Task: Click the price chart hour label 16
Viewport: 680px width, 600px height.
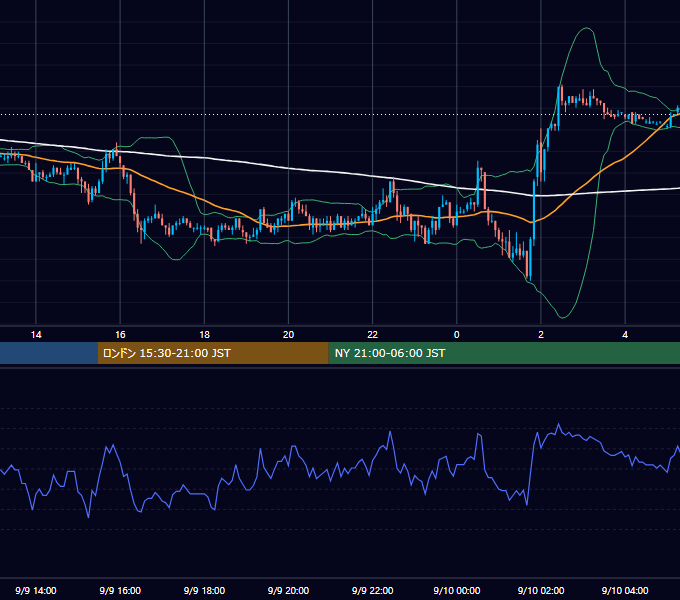Action: tap(120, 335)
